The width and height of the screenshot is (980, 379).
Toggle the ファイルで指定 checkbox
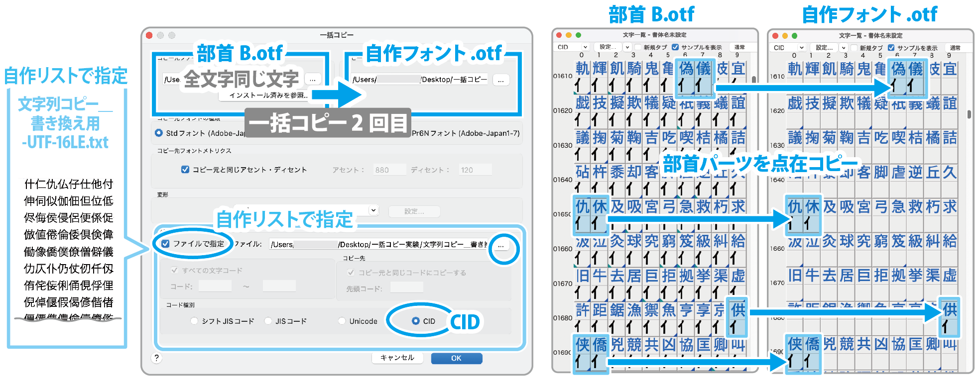point(165,244)
